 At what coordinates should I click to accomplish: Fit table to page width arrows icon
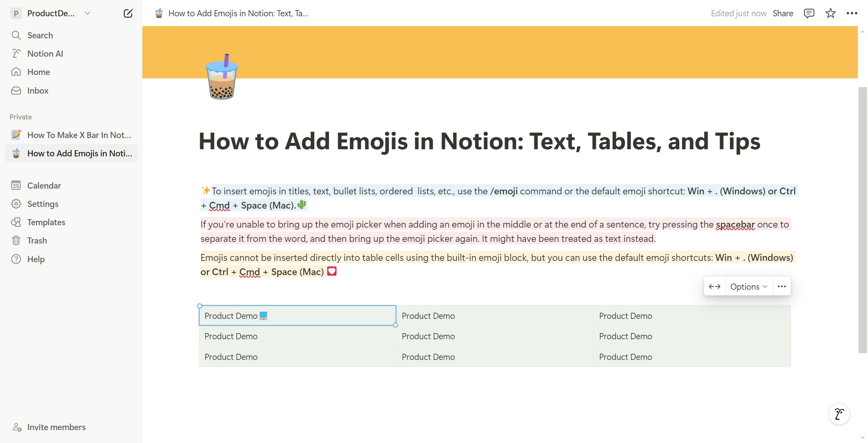click(715, 287)
